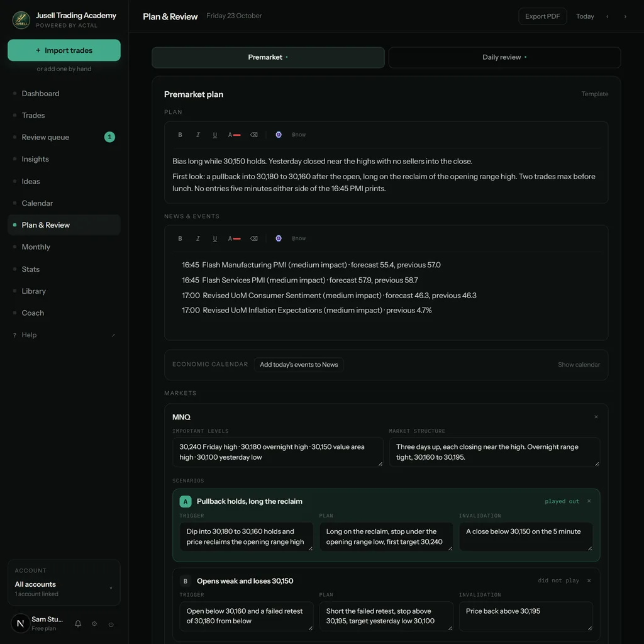Image resolution: width=644 pixels, height=644 pixels.
Task: Click the Import trades button
Action: pos(64,50)
